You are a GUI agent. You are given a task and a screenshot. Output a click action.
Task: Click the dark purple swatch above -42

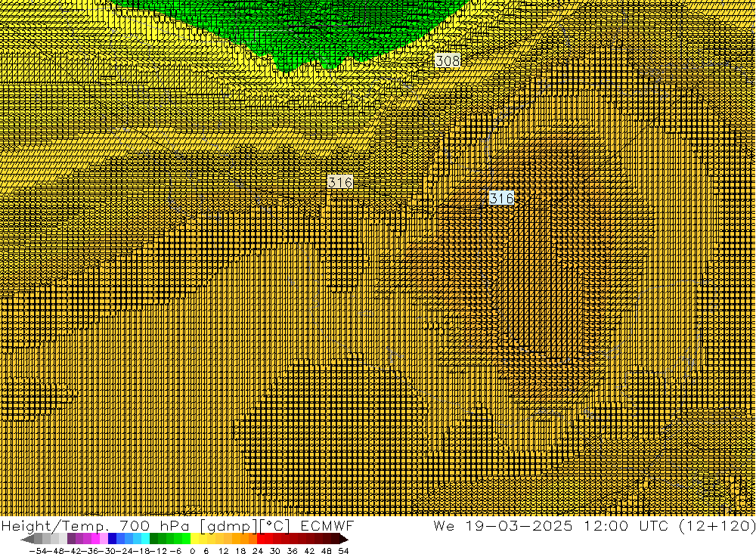(71, 539)
